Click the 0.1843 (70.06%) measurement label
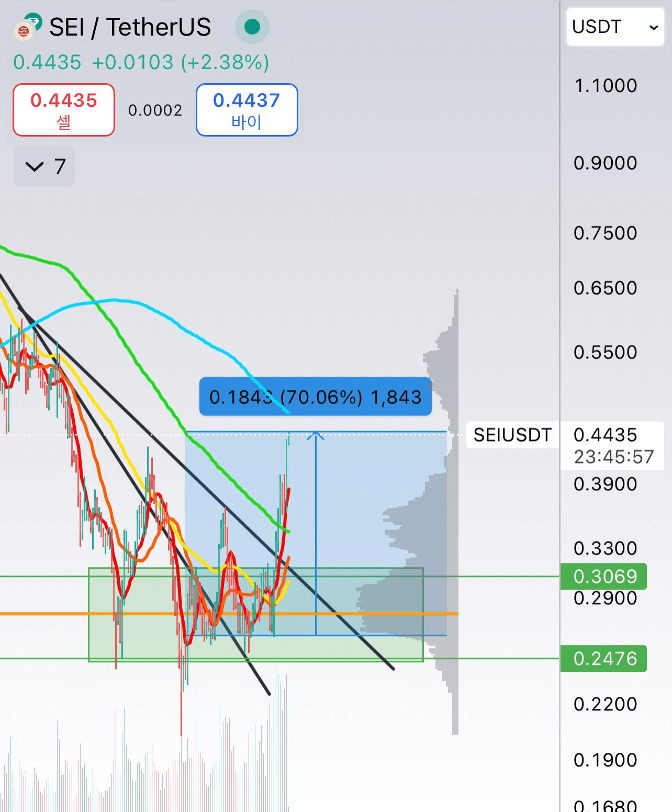 (316, 397)
